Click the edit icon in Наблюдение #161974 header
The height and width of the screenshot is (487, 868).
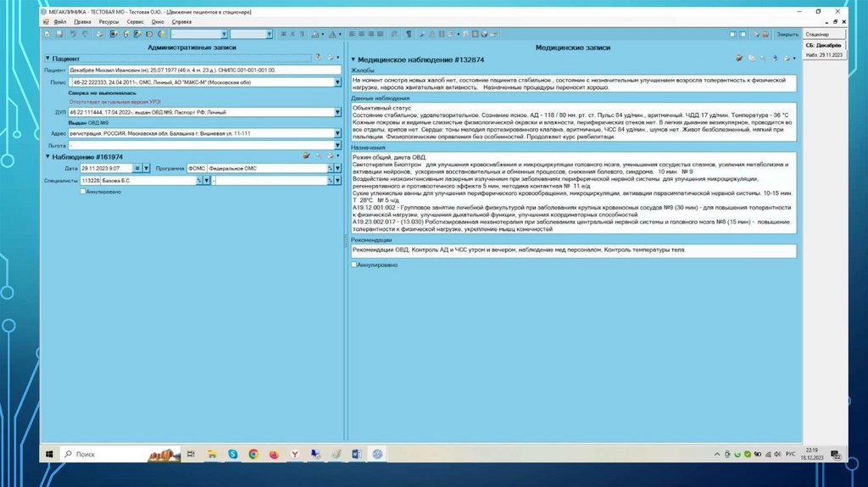[306, 157]
